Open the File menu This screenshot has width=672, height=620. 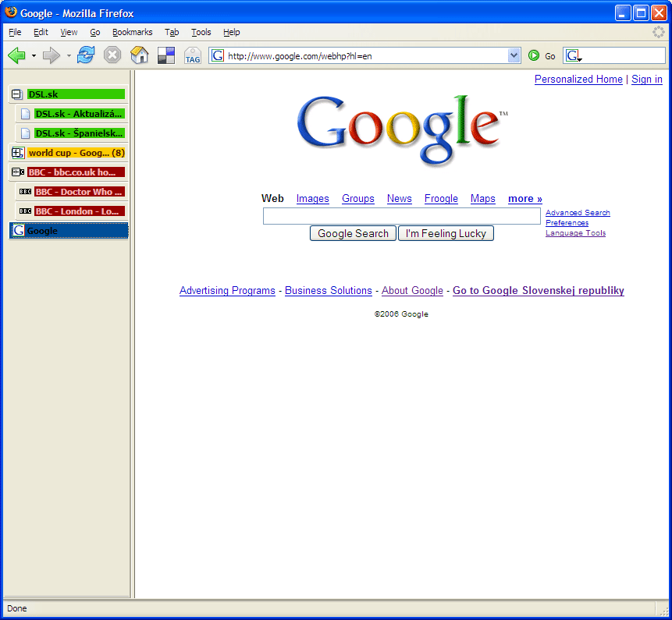[15, 32]
